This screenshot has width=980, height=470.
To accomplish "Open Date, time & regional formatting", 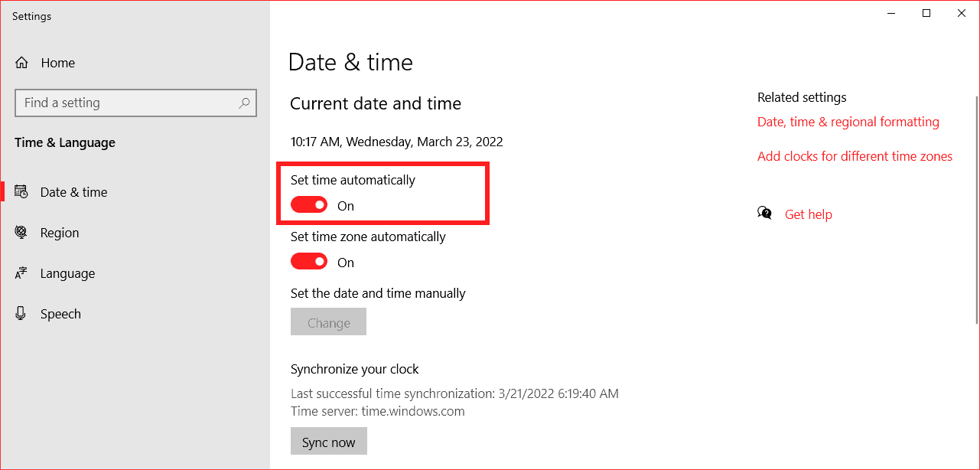I will pyautogui.click(x=848, y=121).
